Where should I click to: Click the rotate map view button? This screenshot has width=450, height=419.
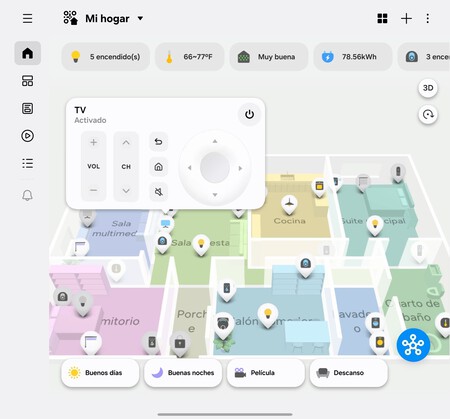428,115
